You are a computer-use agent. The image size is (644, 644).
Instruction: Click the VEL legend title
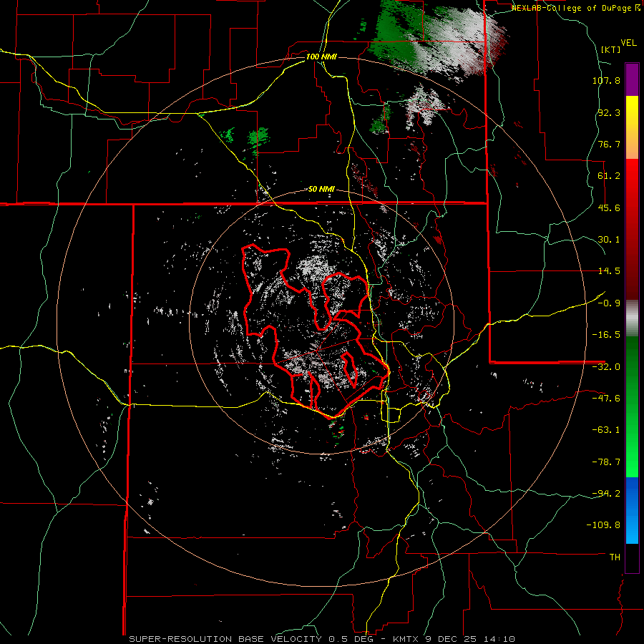click(629, 43)
